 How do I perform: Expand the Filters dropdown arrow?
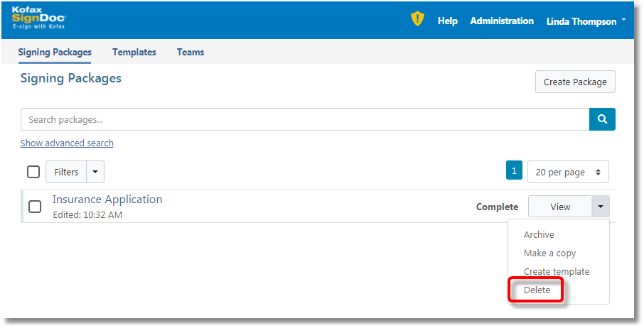95,172
